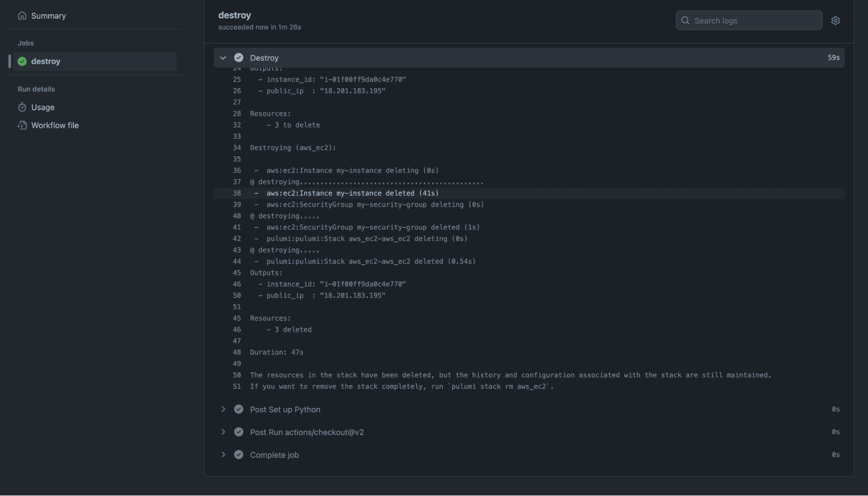Focus the Search logs field
The image size is (868, 496).
(x=749, y=20)
